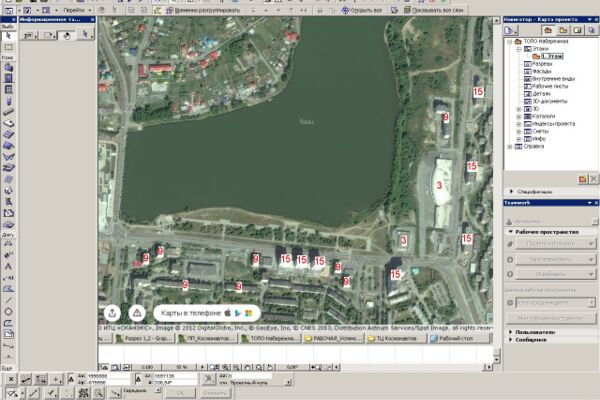
Task: Select the Circle/Arc drawing tool
Action: click(8, 312)
